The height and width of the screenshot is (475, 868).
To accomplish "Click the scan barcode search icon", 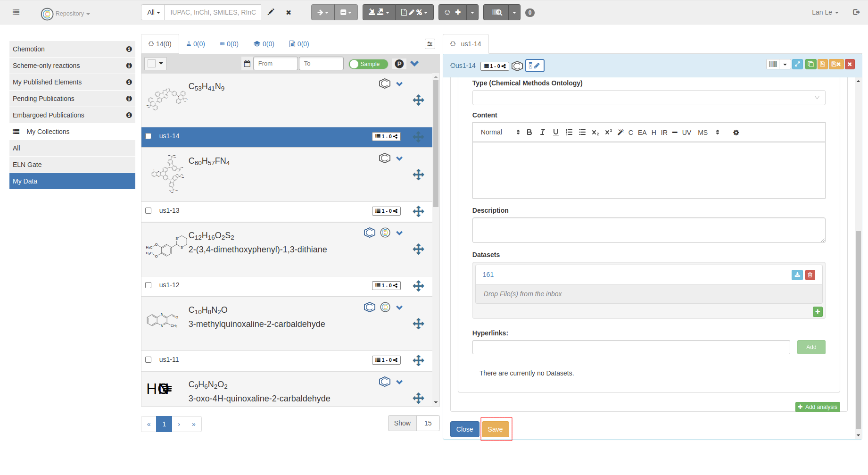I will coord(496,12).
